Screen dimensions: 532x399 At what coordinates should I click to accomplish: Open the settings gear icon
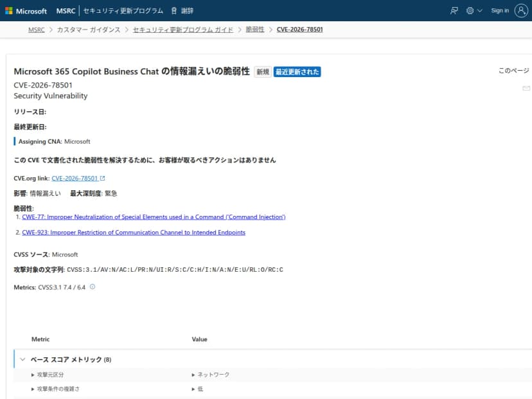click(x=470, y=11)
